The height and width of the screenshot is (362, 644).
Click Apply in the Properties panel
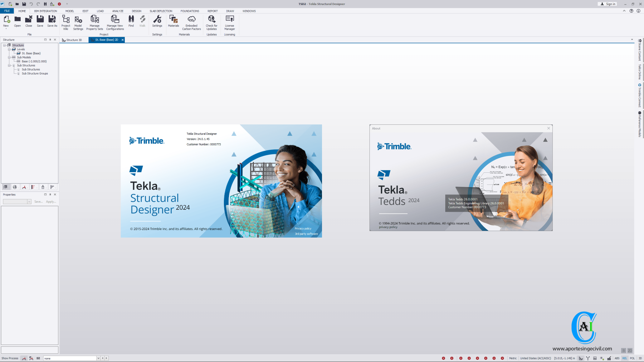pos(51,201)
